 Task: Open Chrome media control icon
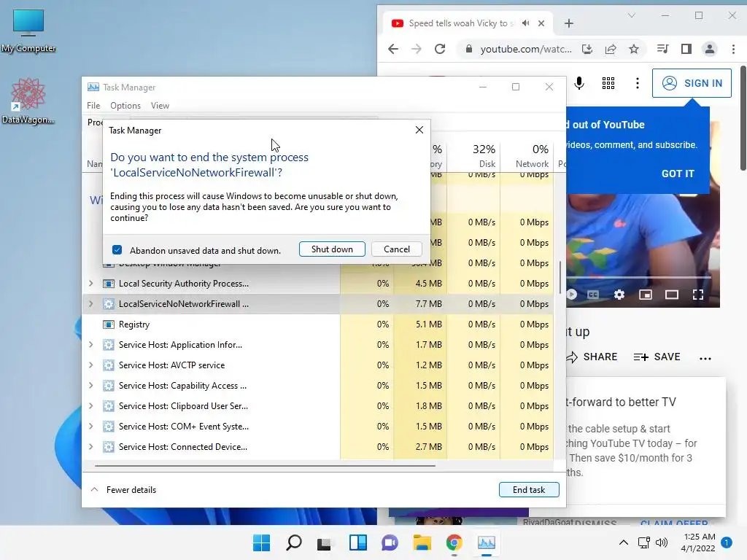click(x=662, y=49)
